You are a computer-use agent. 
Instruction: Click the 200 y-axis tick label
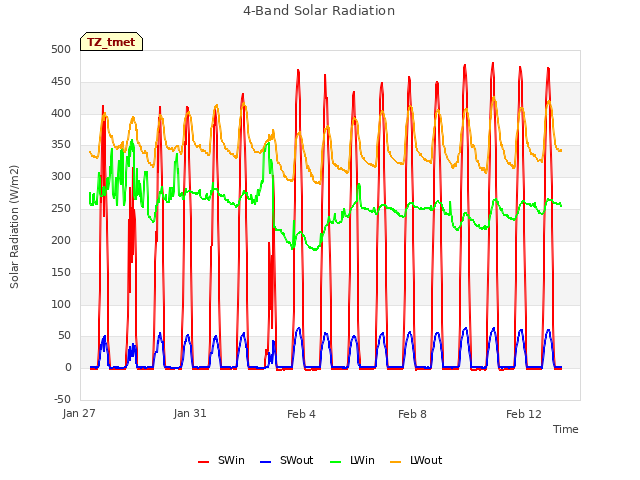pos(61,240)
